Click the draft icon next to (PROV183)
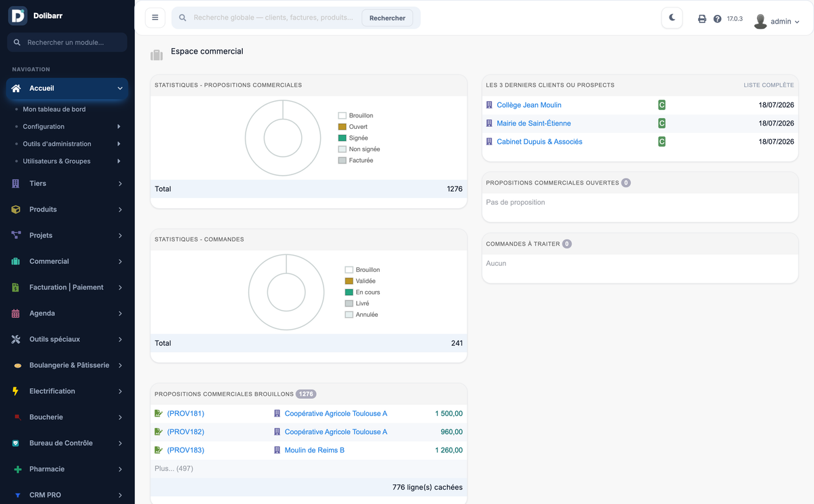 [x=159, y=450]
